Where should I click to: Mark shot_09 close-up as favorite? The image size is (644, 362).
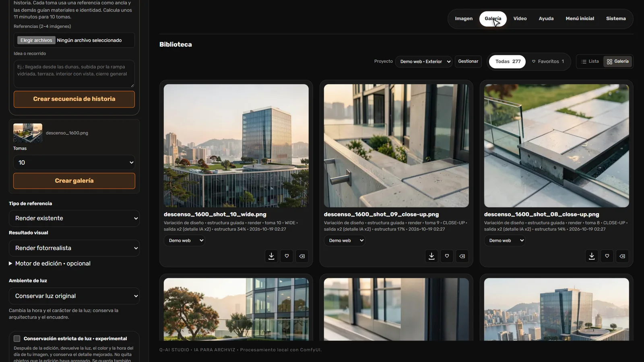click(x=447, y=256)
